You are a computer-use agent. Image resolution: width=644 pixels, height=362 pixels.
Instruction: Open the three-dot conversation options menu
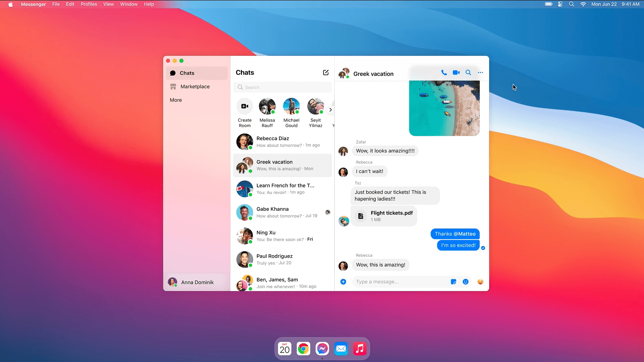[480, 72]
